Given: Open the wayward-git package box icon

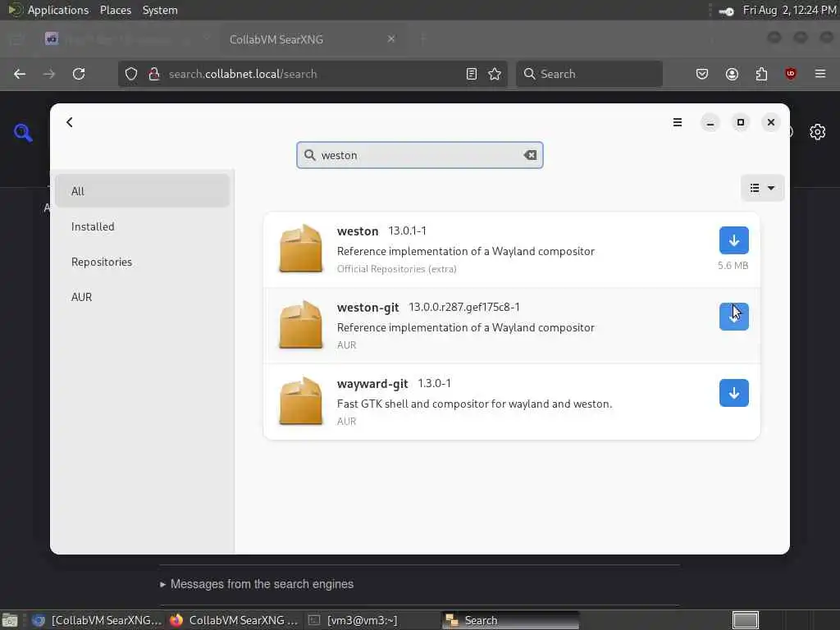Looking at the screenshot, I should [x=300, y=400].
